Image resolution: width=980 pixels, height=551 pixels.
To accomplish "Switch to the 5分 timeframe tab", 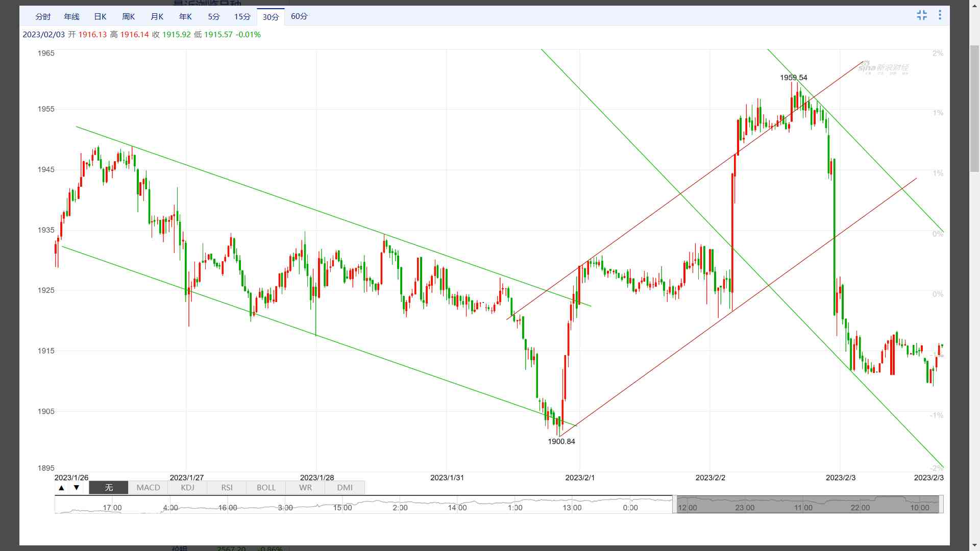I will pyautogui.click(x=214, y=17).
